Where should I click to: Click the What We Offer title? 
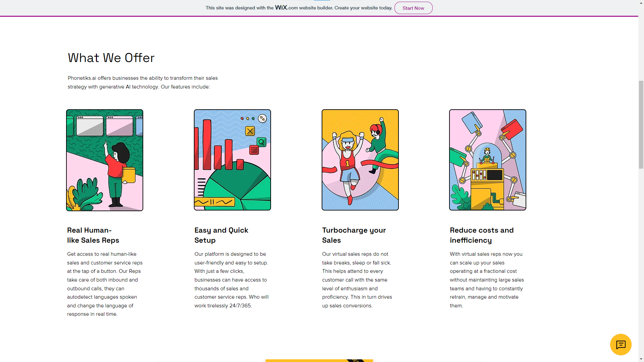pyautogui.click(x=111, y=58)
